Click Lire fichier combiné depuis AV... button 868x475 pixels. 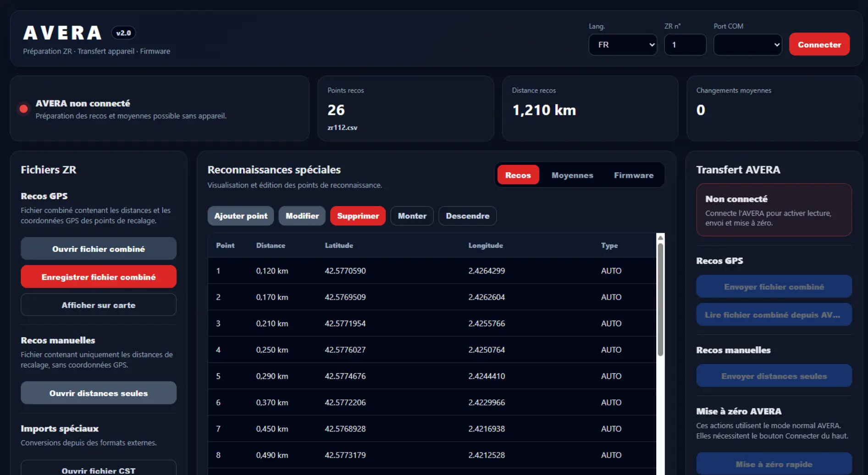coord(774,315)
